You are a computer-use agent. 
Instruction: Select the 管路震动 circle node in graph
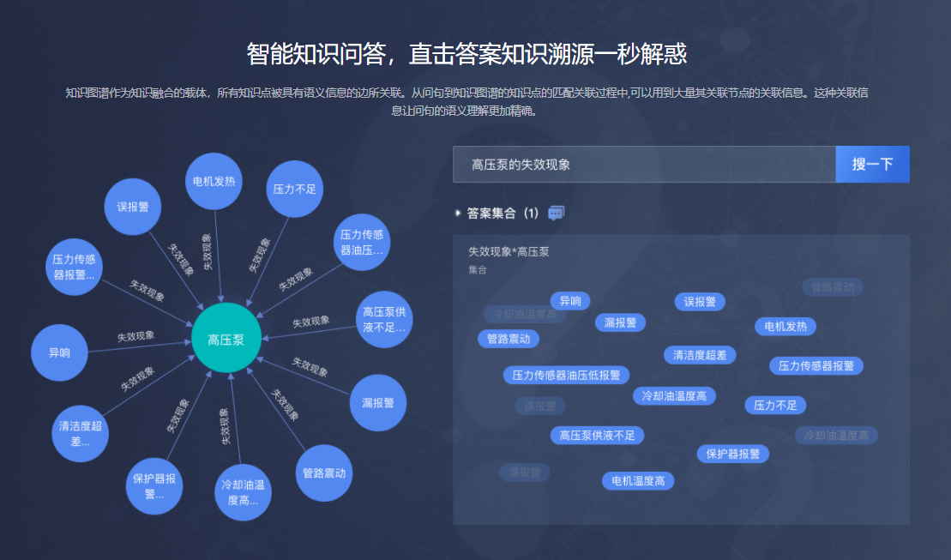tap(324, 473)
